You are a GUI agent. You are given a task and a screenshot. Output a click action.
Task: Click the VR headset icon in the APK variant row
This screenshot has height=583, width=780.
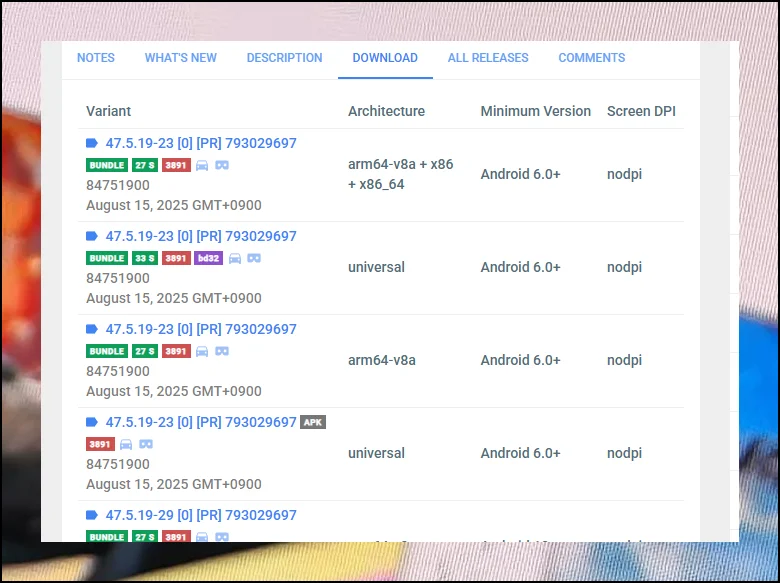click(x=146, y=444)
